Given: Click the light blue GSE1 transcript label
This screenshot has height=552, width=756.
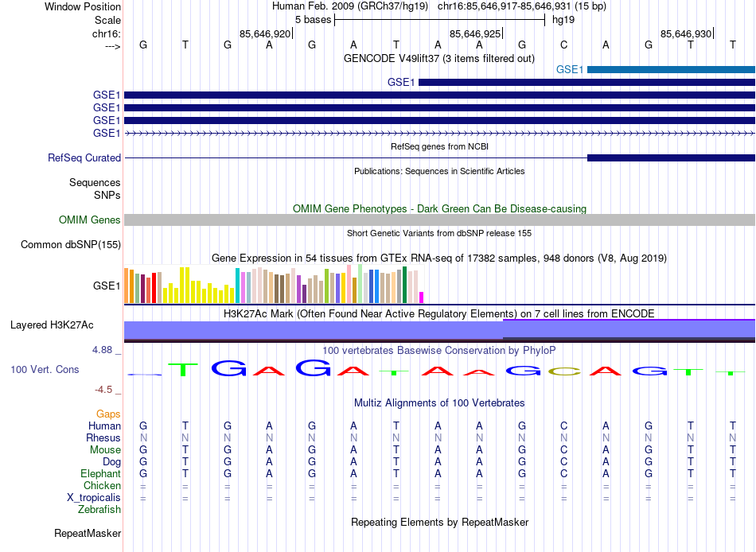Looking at the screenshot, I should (x=570, y=69).
